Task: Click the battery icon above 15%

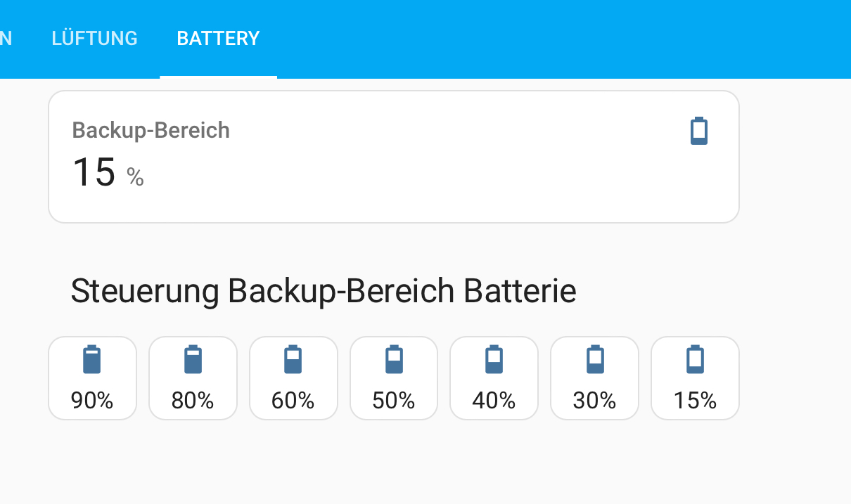Action: [695, 359]
